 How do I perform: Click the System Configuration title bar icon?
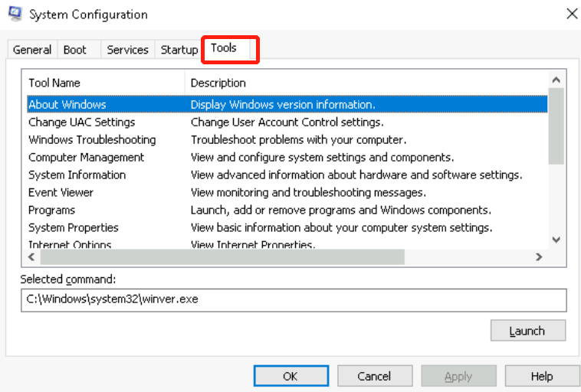[x=15, y=14]
